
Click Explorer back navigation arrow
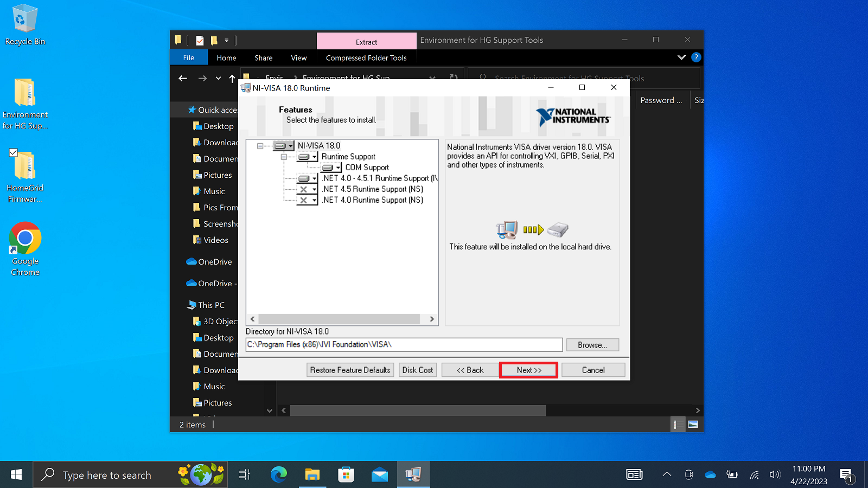point(183,79)
